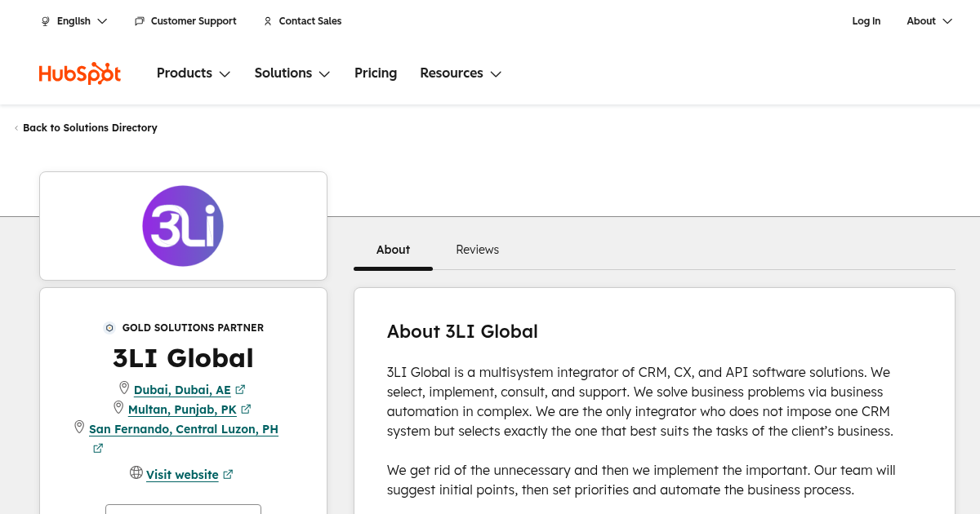
Task: Click the Visit website link
Action: click(x=182, y=475)
